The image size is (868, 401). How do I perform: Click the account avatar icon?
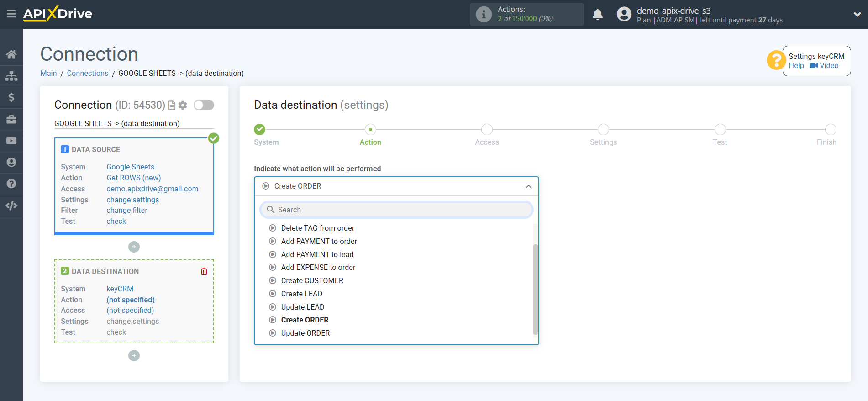point(624,14)
